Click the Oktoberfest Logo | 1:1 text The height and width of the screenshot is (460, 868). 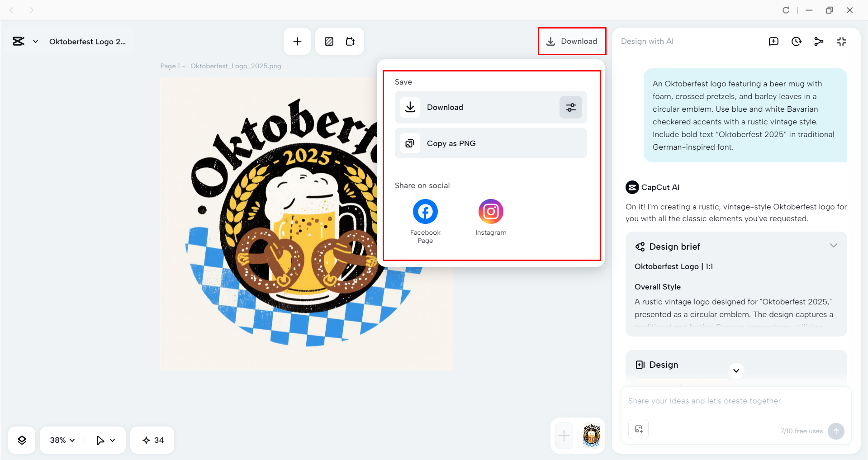pyautogui.click(x=674, y=266)
